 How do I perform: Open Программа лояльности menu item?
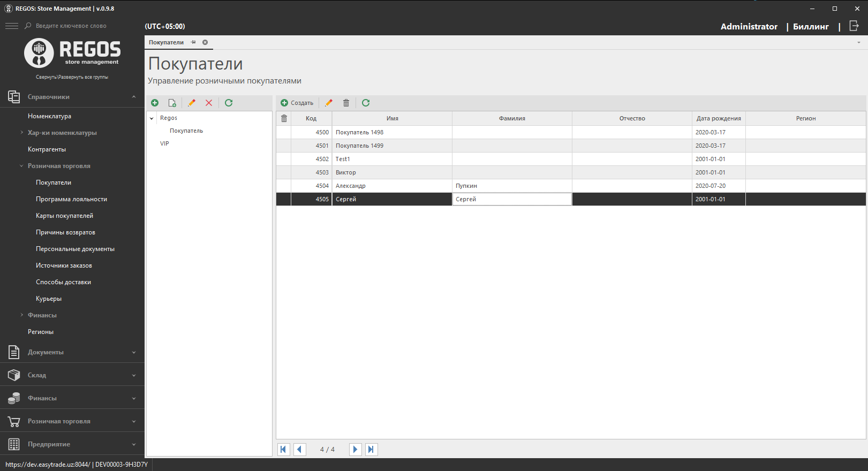[71, 199]
